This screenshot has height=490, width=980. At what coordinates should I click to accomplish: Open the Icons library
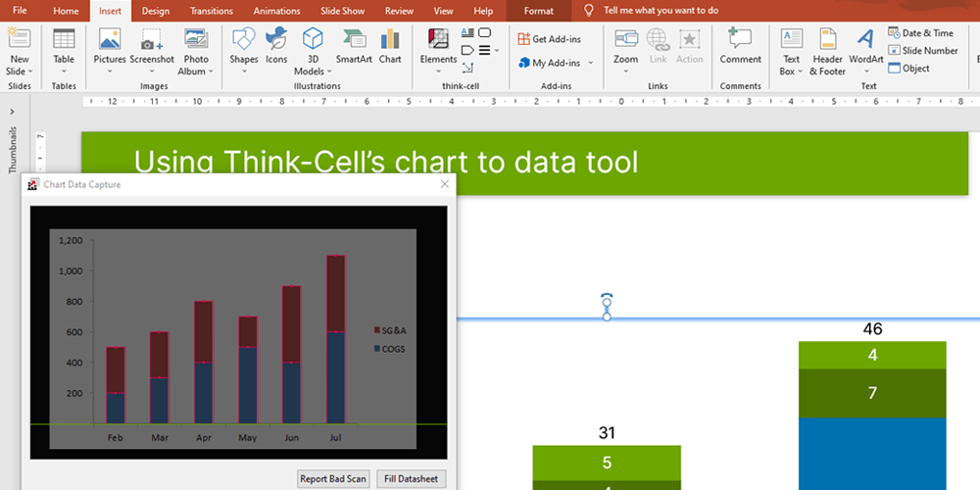[x=276, y=47]
